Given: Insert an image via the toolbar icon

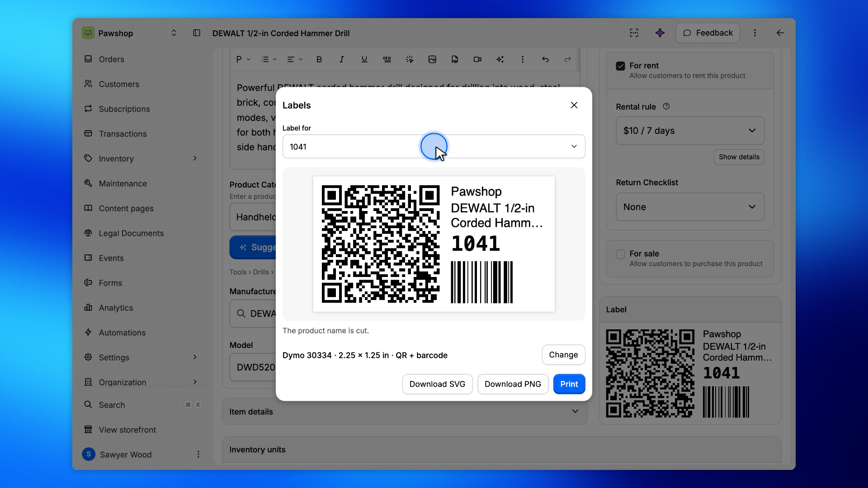Looking at the screenshot, I should coord(432,59).
